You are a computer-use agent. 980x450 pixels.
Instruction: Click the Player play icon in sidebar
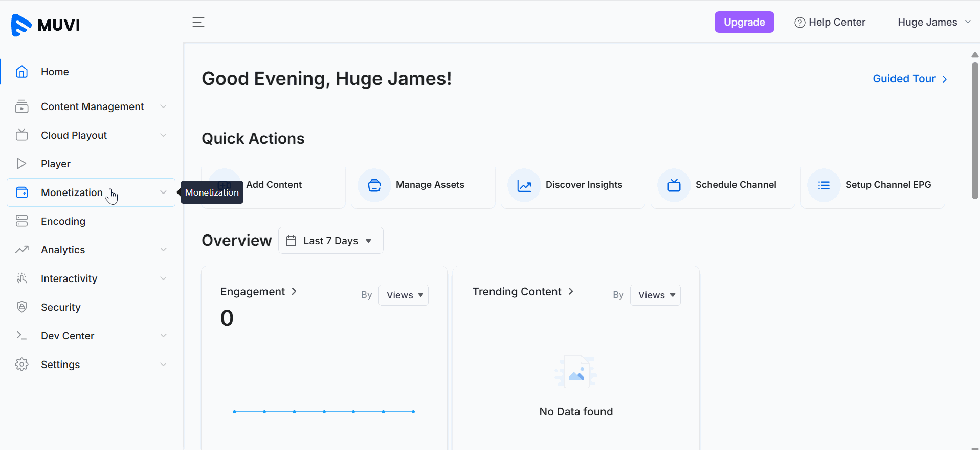click(21, 164)
